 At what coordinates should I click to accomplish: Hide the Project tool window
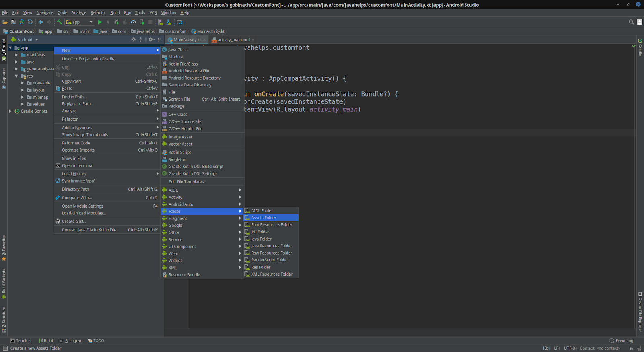click(160, 40)
